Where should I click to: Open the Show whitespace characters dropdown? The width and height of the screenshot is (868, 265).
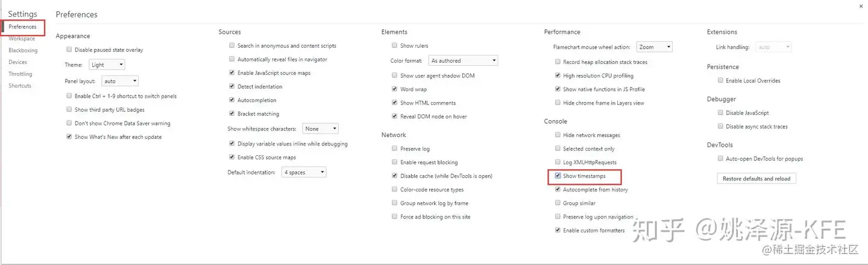pyautogui.click(x=320, y=129)
